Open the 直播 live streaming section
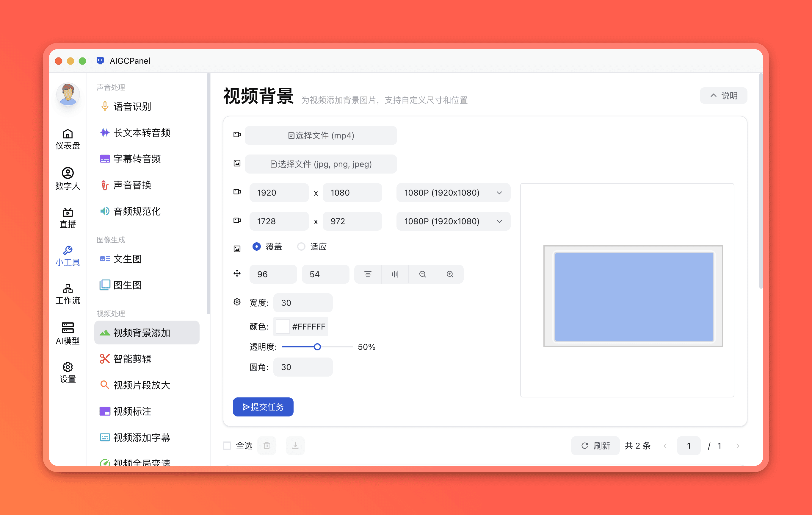 [x=68, y=218]
